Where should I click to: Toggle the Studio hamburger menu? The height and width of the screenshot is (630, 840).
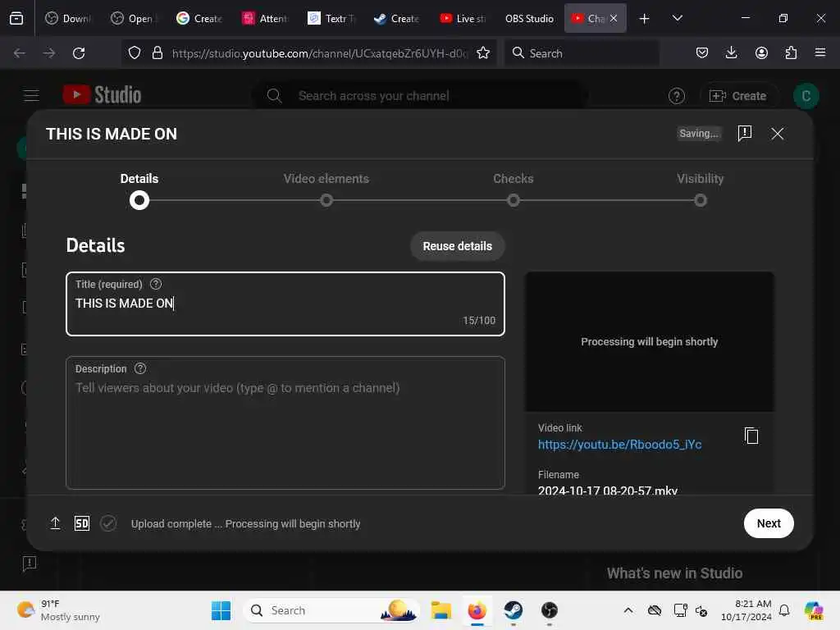(x=32, y=96)
